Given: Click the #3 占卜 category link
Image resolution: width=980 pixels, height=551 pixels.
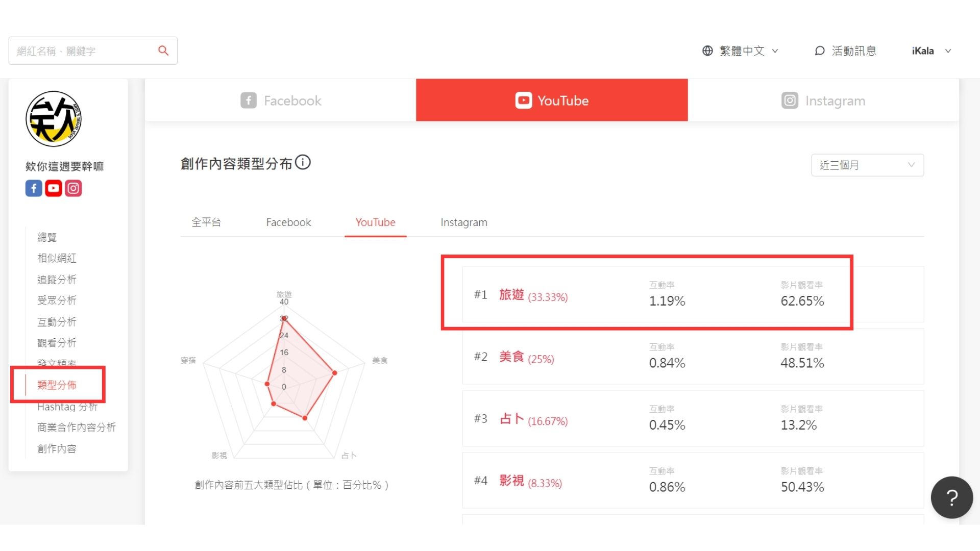Looking at the screenshot, I should click(x=511, y=419).
